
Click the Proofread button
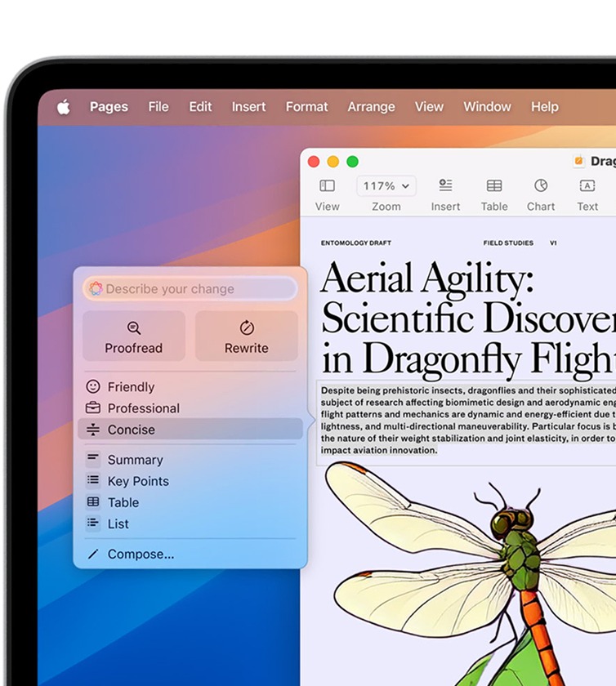(x=133, y=336)
